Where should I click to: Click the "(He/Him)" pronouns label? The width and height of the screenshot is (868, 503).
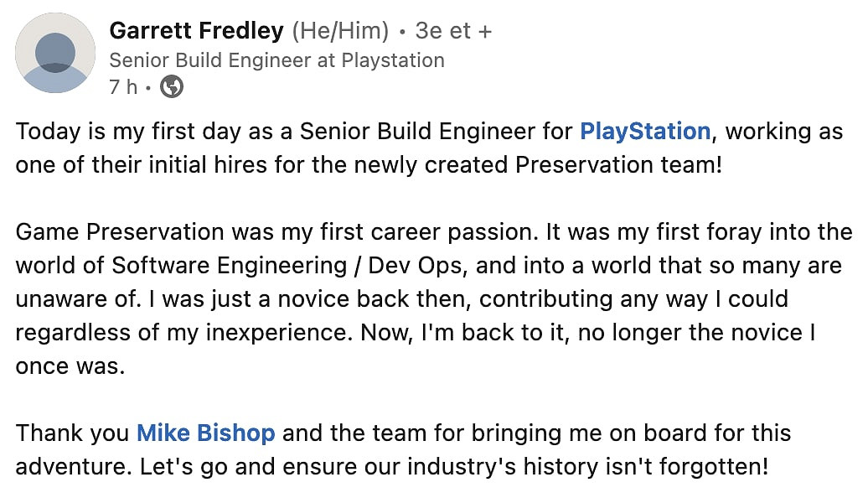[340, 31]
